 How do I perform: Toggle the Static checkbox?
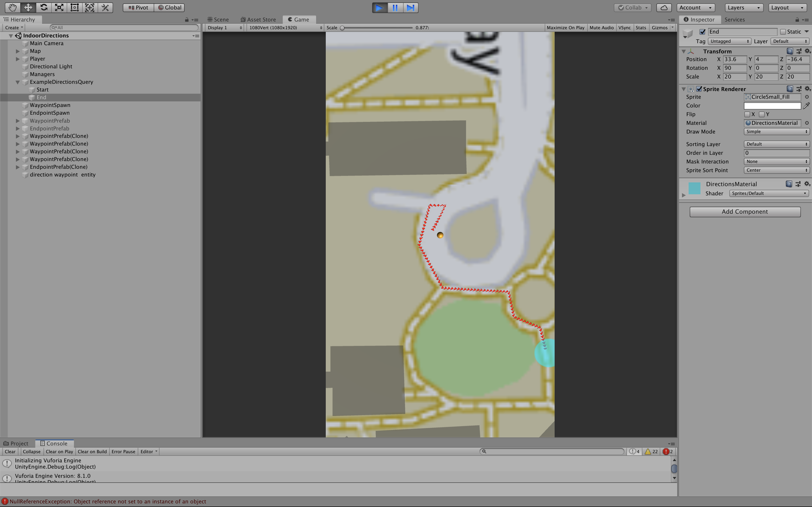point(783,32)
